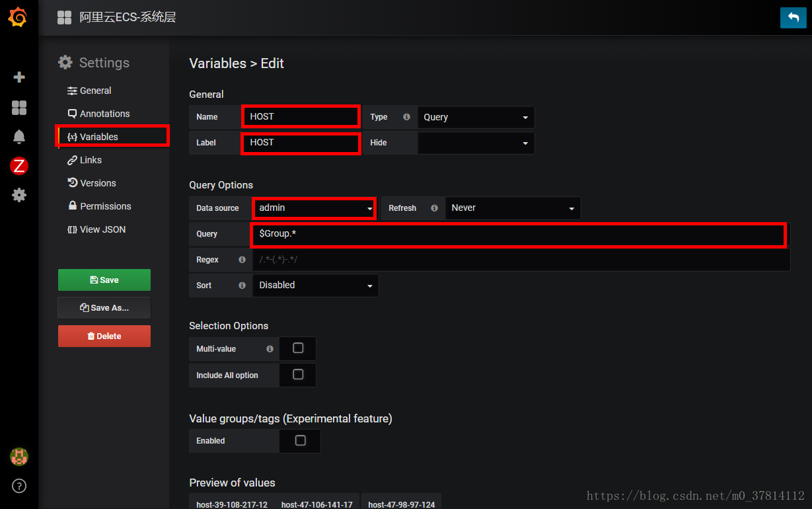This screenshot has width=812, height=509.
Task: Click the info icon next to Regex
Action: pos(242,260)
